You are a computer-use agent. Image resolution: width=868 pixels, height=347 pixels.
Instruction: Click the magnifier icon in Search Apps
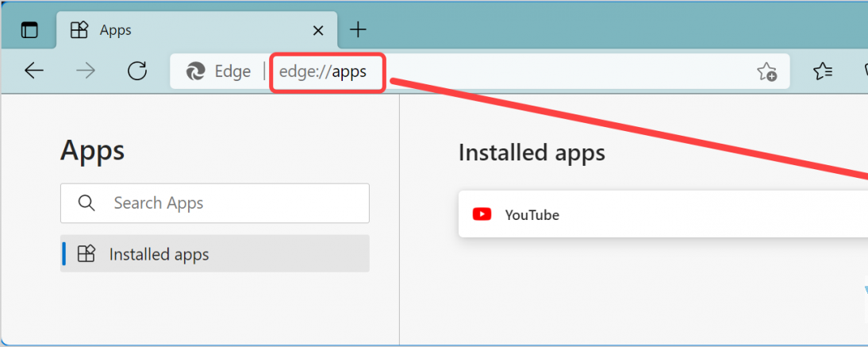[x=86, y=203]
